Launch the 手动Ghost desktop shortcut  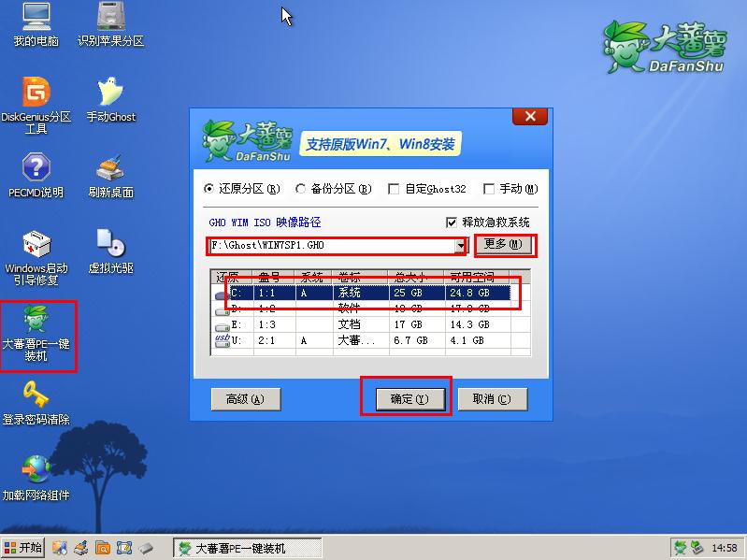pyautogui.click(x=111, y=93)
